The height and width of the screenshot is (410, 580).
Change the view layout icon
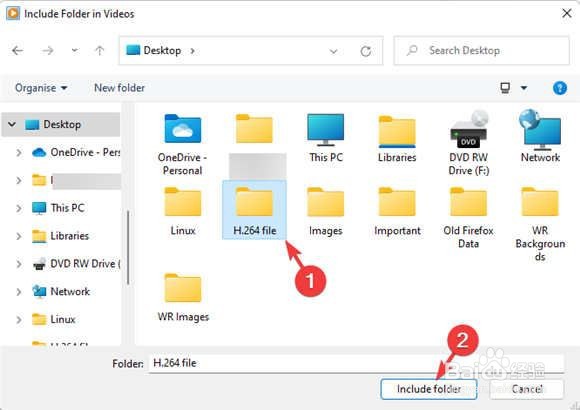(505, 88)
